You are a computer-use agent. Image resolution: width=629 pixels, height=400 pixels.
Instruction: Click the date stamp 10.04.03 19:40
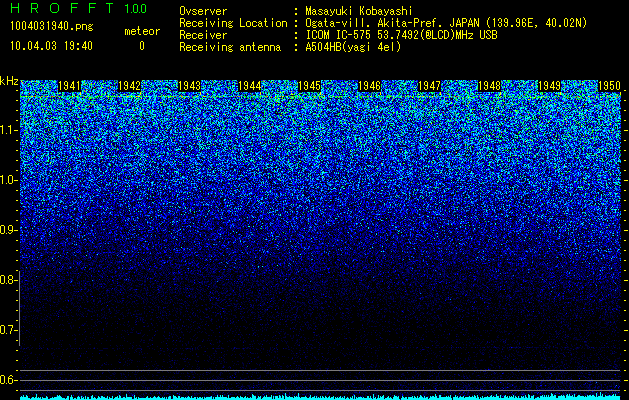pyautogui.click(x=51, y=46)
